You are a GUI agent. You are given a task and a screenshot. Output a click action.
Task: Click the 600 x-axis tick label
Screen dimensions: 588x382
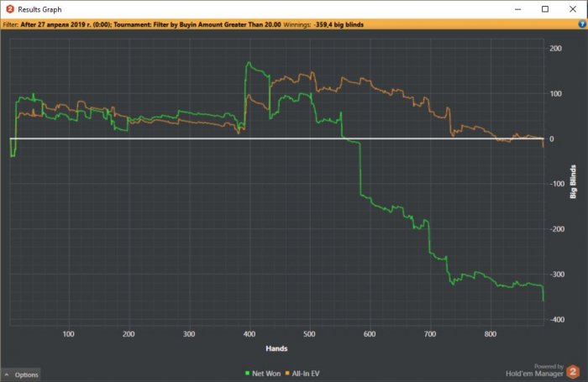point(370,334)
